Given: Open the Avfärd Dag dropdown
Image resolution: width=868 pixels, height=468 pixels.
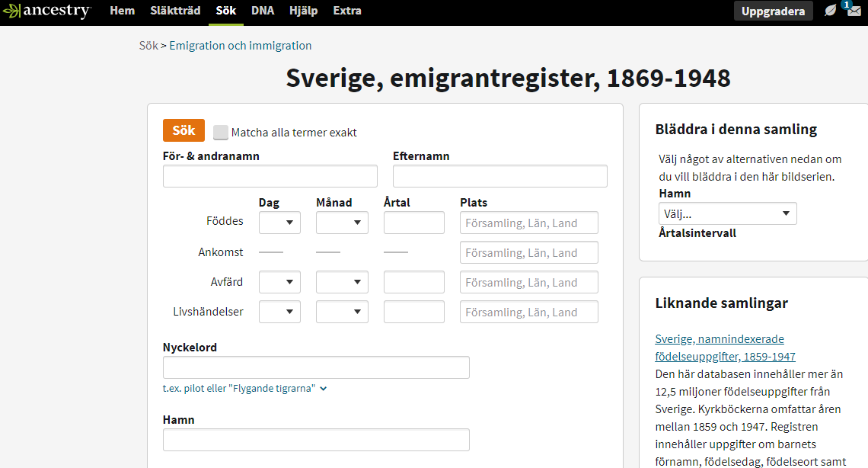Looking at the screenshot, I should [x=279, y=282].
